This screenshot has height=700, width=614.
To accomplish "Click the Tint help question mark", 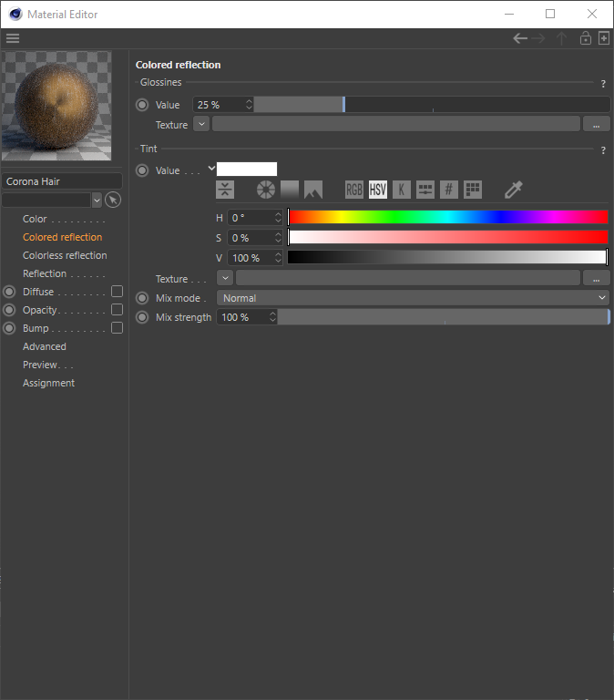I will click(603, 150).
